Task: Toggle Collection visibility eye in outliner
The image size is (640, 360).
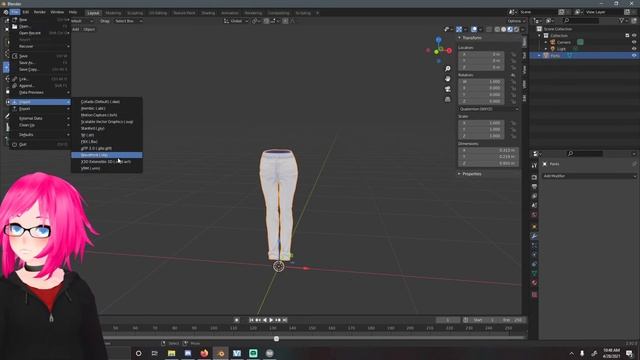Action: [x=634, y=36]
